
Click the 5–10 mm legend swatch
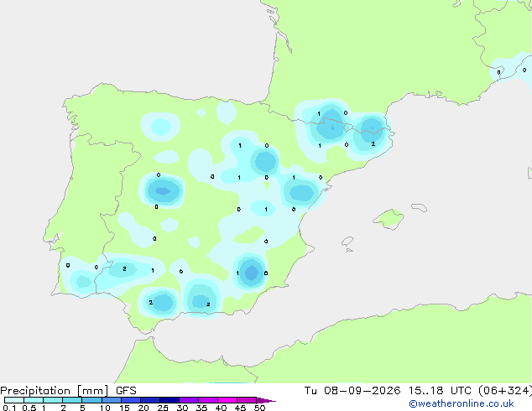click(x=91, y=400)
